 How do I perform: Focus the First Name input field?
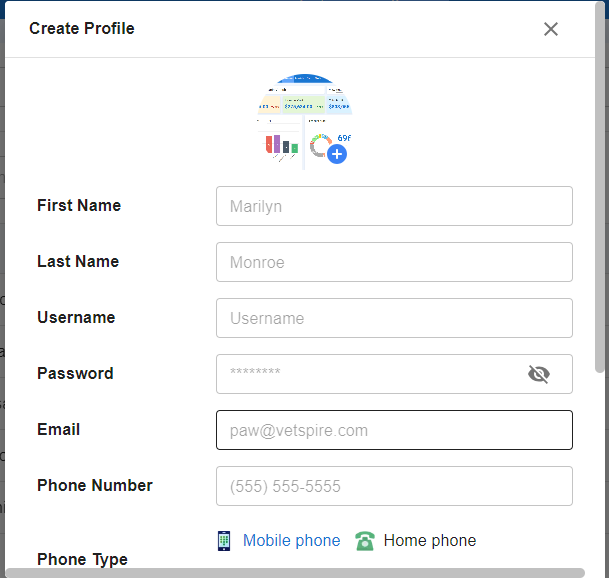coord(394,206)
